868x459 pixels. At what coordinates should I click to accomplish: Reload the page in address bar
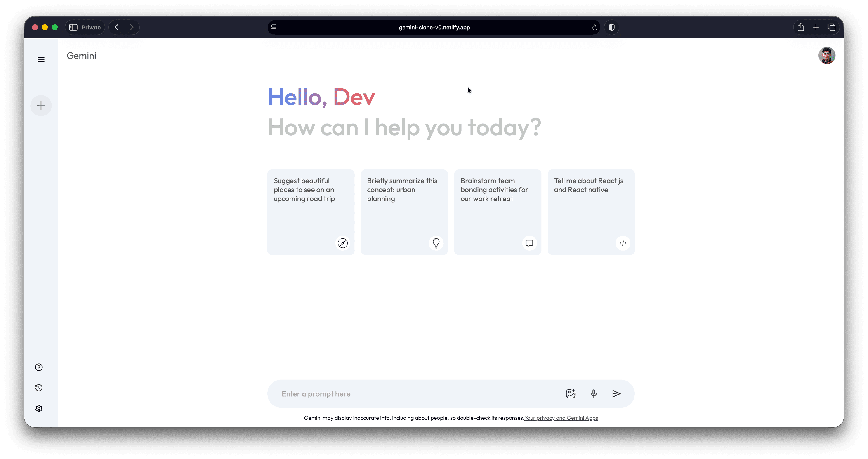tap(595, 27)
